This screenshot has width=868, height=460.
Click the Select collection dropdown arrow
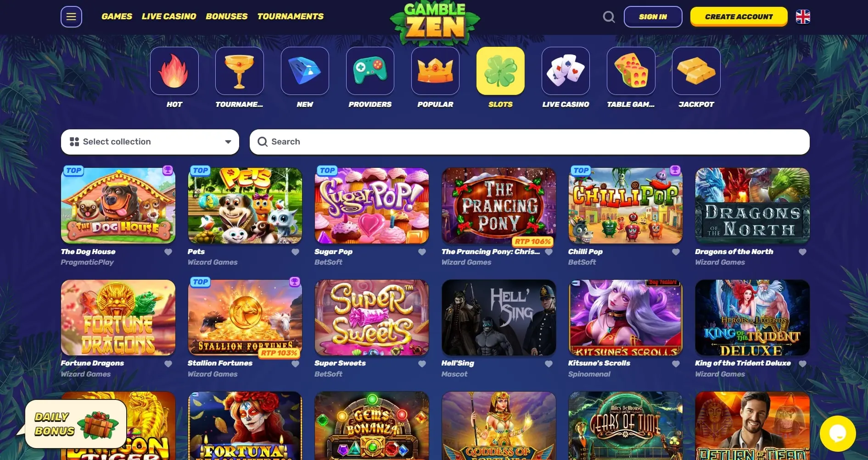tap(228, 142)
